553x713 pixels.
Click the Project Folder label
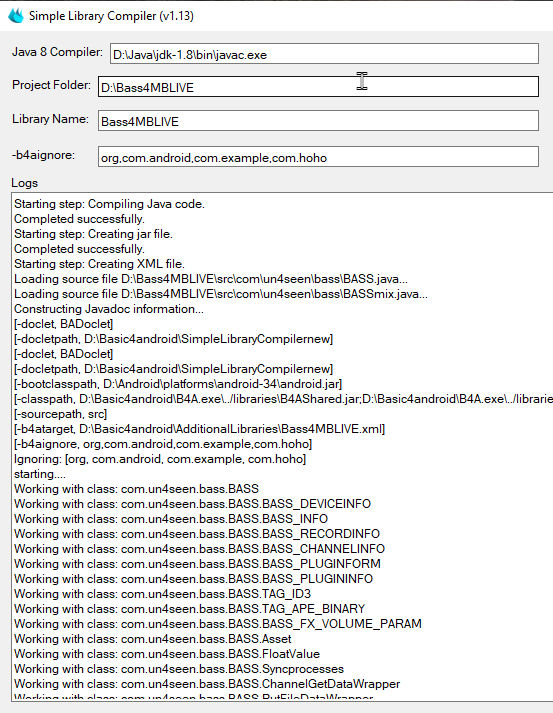(51, 85)
